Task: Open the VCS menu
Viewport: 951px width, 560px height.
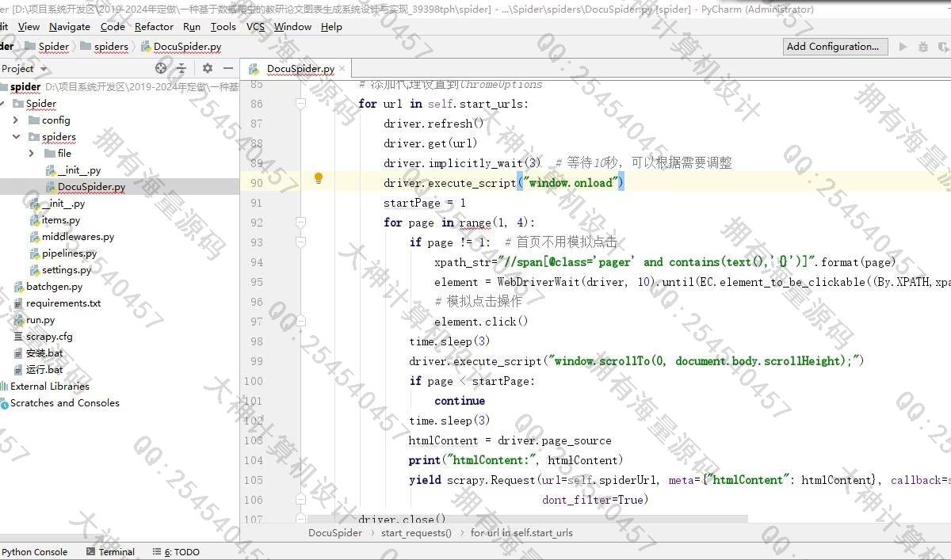Action: tap(256, 26)
